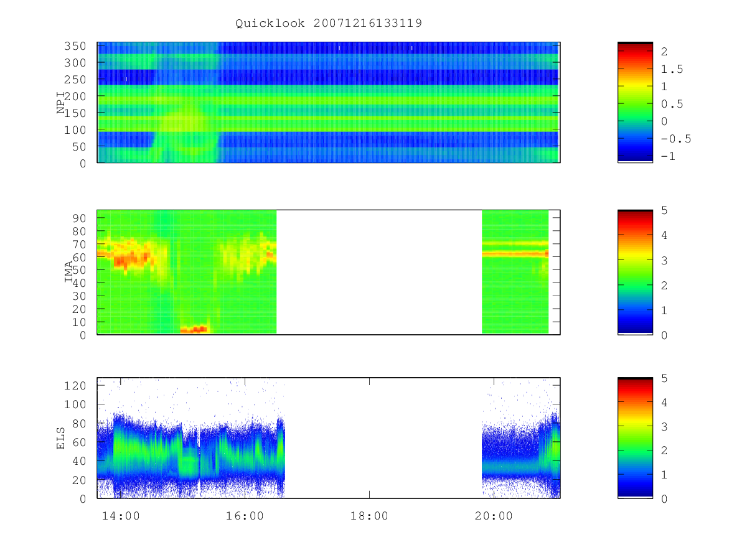The image size is (747, 560).
Task: Click the 2 label on ELS colorbar
Action: [664, 450]
